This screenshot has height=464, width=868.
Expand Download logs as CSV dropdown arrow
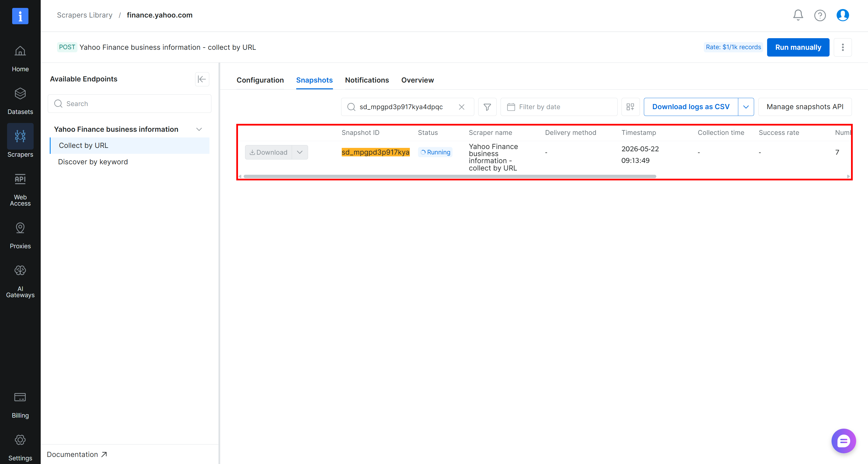pos(746,107)
